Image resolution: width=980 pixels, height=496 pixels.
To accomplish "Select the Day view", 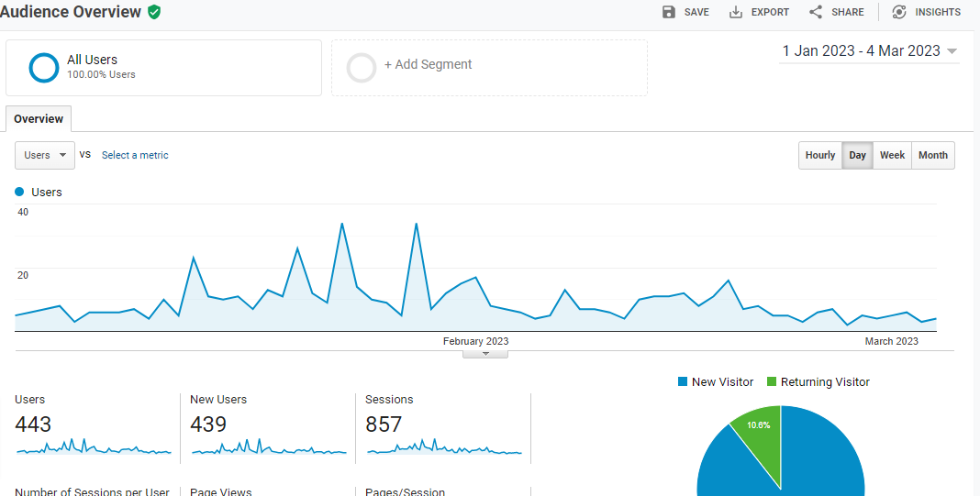I will (857, 155).
